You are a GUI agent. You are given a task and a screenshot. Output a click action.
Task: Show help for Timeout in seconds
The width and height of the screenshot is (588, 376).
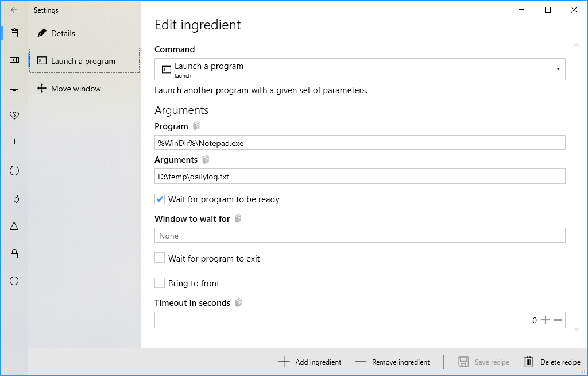(238, 303)
